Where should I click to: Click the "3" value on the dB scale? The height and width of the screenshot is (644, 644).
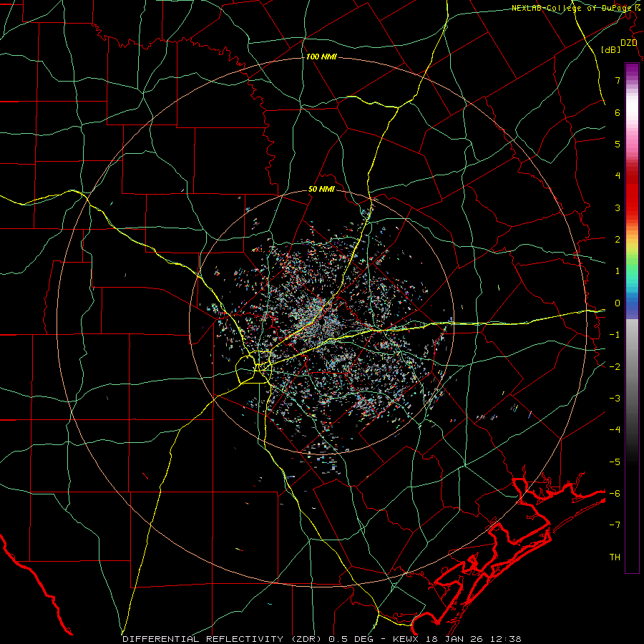coord(618,208)
